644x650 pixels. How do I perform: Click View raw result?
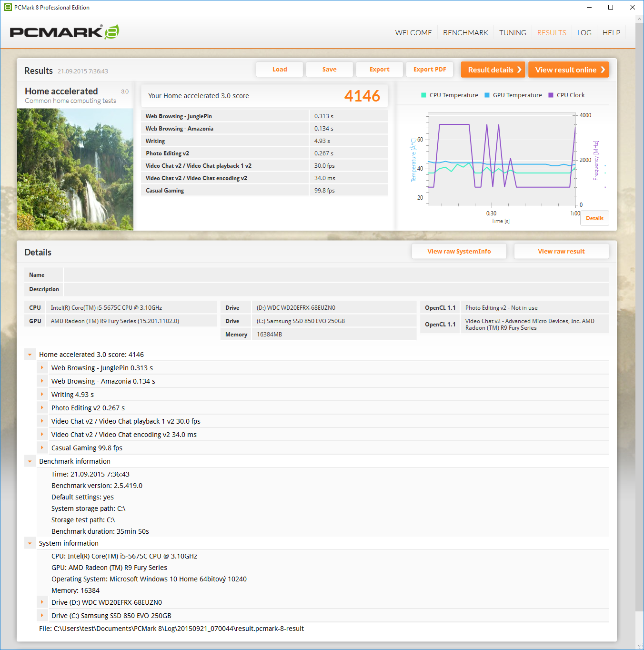tap(562, 251)
